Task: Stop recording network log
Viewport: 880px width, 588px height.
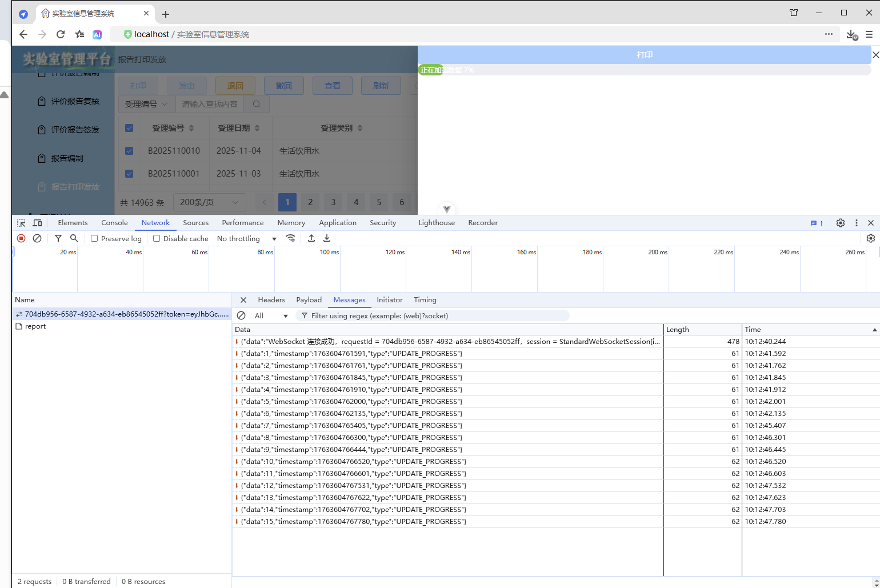Action: pyautogui.click(x=21, y=238)
